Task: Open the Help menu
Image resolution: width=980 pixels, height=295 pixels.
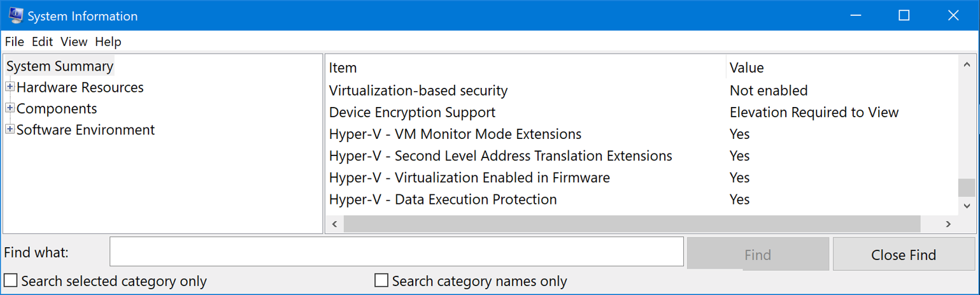Action: tap(108, 42)
